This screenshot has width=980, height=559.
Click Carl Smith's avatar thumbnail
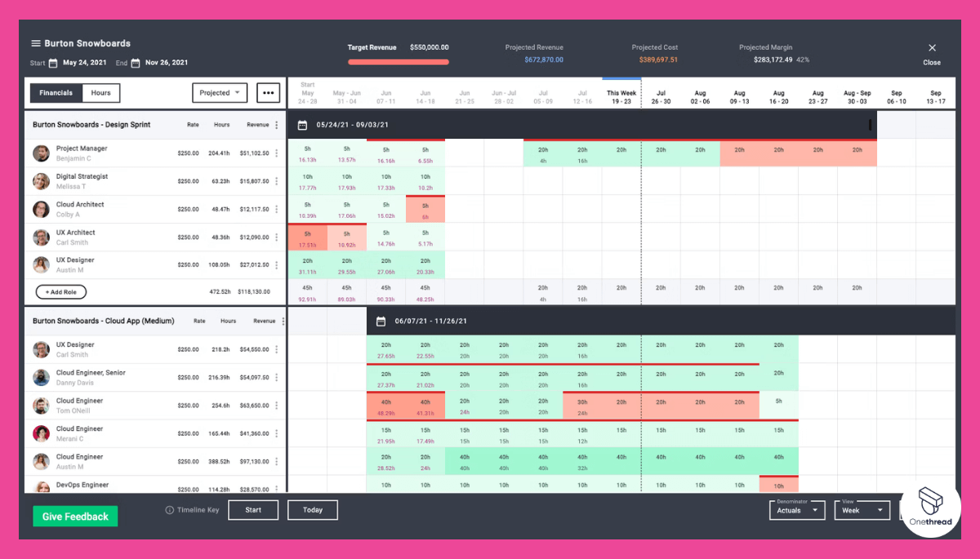pos(41,237)
